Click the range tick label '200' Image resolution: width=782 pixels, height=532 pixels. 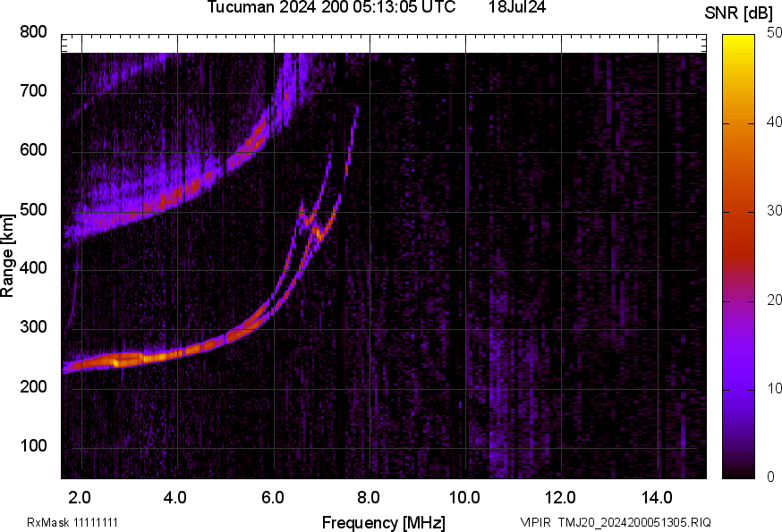33,386
